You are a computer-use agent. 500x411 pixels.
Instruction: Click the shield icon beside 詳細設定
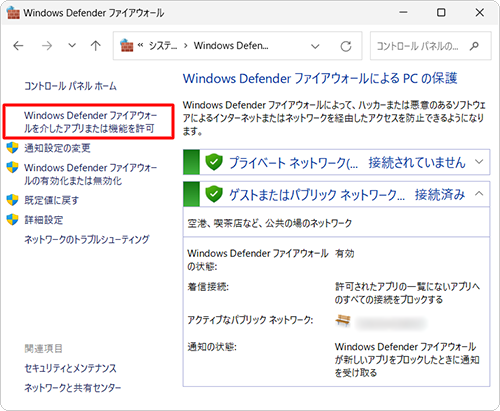pyautogui.click(x=13, y=219)
